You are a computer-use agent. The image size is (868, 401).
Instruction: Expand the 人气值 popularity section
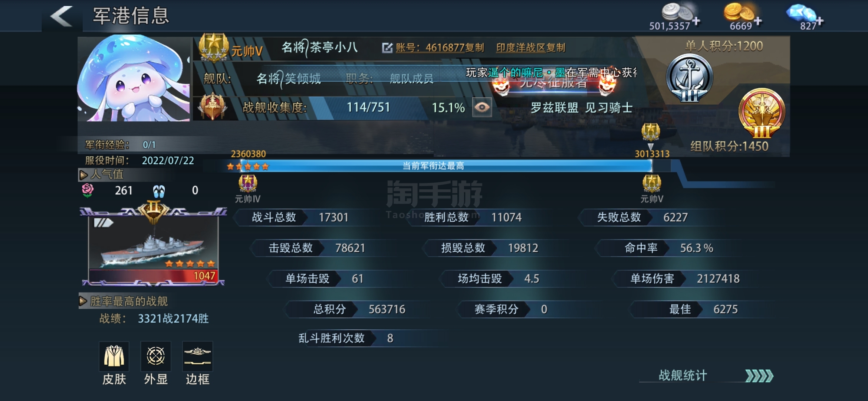pos(101,174)
